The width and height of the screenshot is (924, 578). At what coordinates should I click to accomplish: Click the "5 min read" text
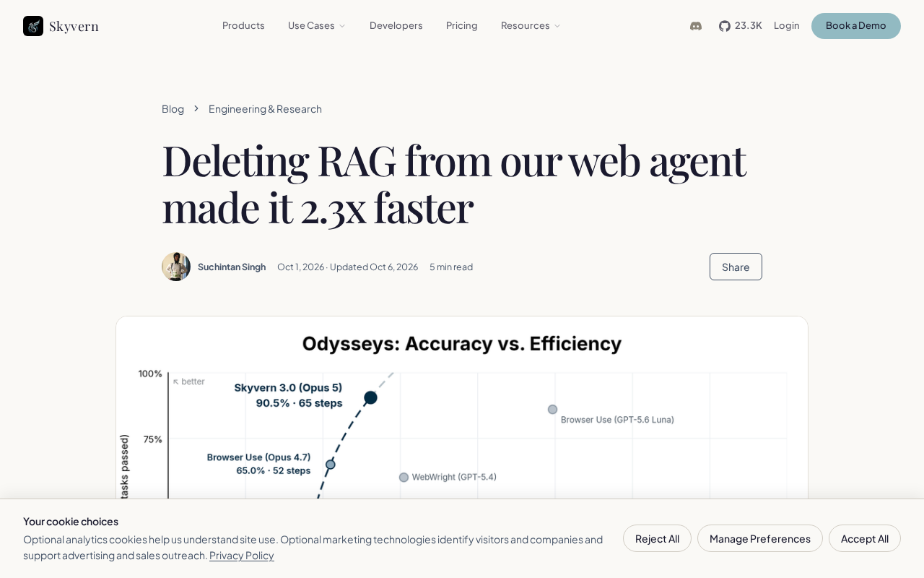[x=451, y=267]
